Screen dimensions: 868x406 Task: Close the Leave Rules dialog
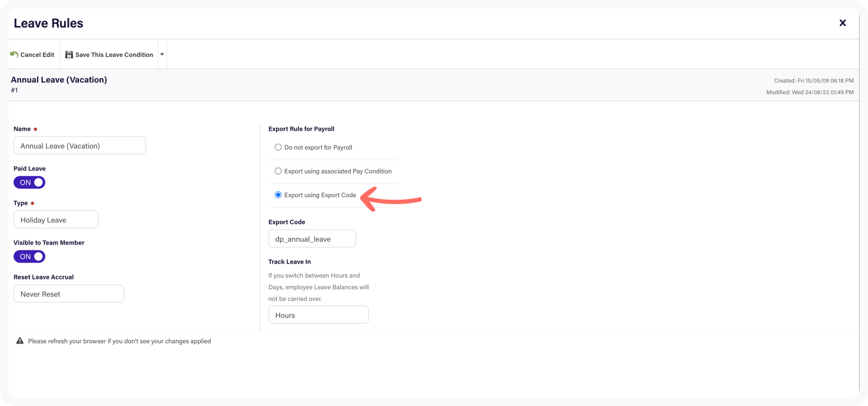pos(843,23)
